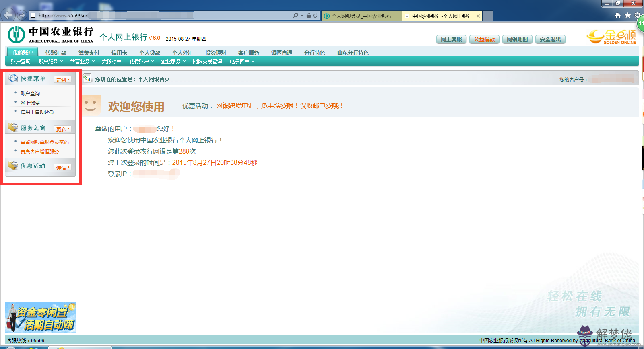Click the 资金零闲置 活期自动赚 banner
The width and height of the screenshot is (644, 349).
coord(40,318)
